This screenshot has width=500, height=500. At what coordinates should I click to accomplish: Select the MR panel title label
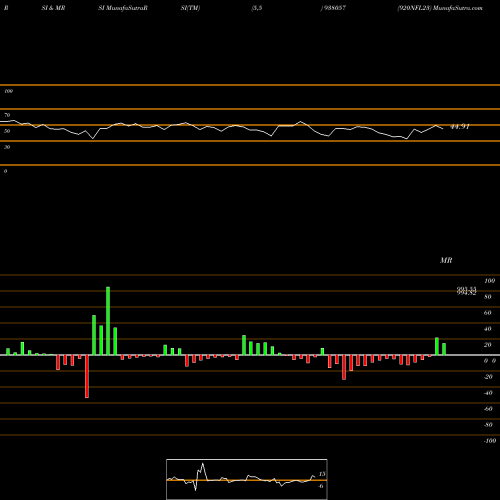pos(446,260)
